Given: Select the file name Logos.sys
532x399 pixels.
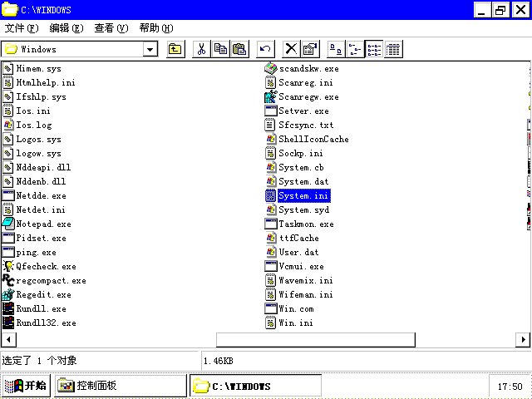Looking at the screenshot, I should point(39,139).
